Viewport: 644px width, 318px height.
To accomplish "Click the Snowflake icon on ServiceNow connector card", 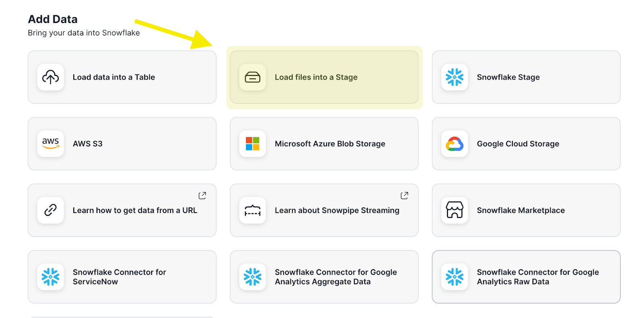I will coord(50,277).
